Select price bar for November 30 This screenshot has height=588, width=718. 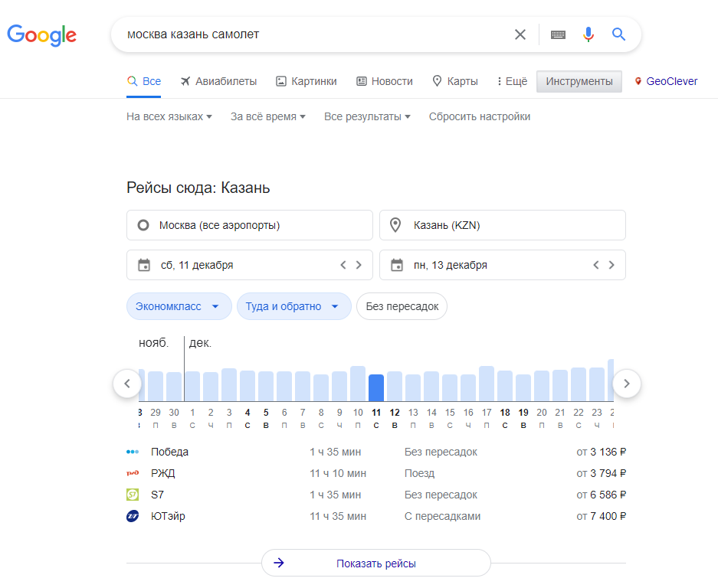[173, 387]
